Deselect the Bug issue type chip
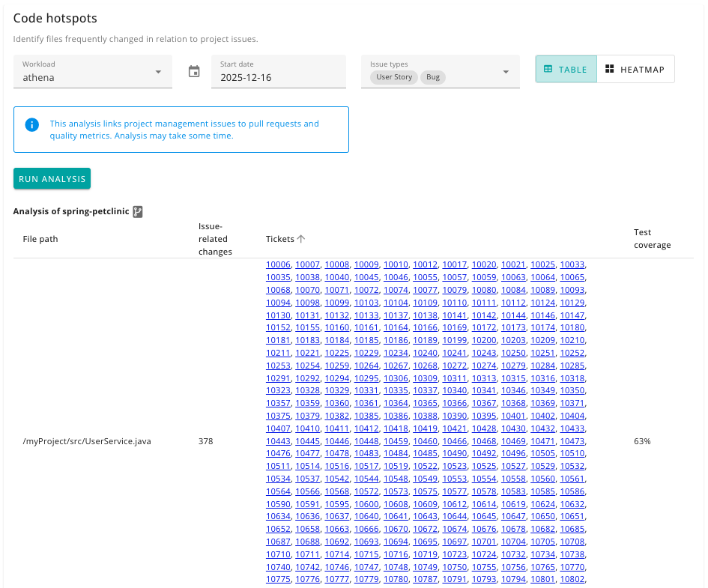The image size is (708, 588). pos(432,76)
